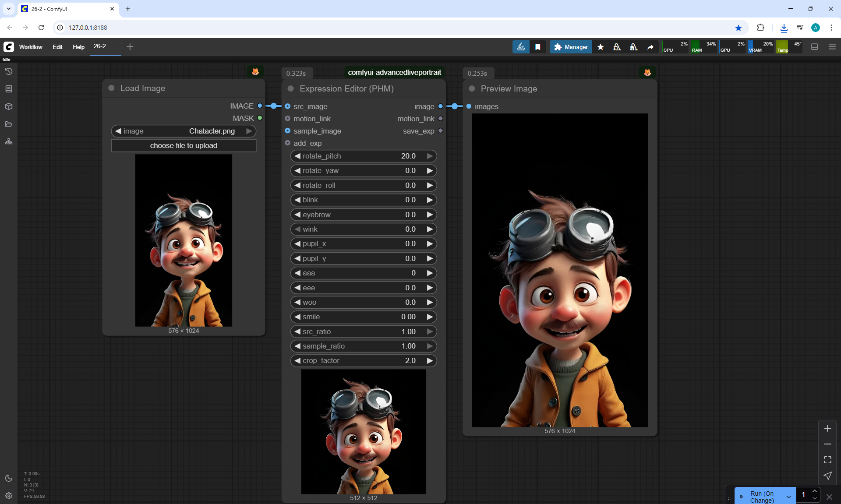The height and width of the screenshot is (504, 841).
Task: Open the node library cube icon
Action: (9, 106)
